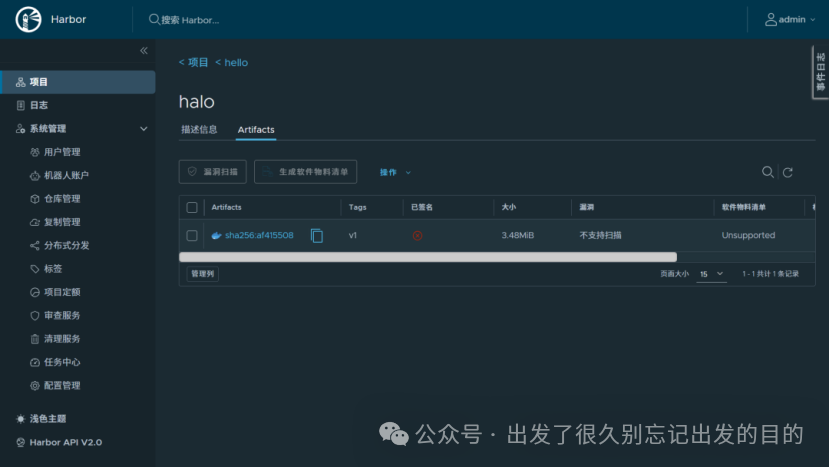Viewport: 830px width, 467px height.
Task: Select the Artifacts tab
Action: pos(256,130)
